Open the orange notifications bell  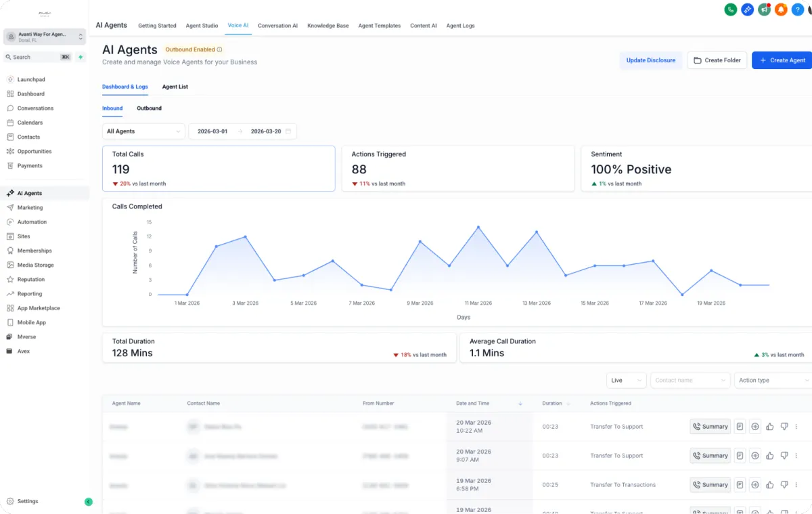click(x=781, y=9)
